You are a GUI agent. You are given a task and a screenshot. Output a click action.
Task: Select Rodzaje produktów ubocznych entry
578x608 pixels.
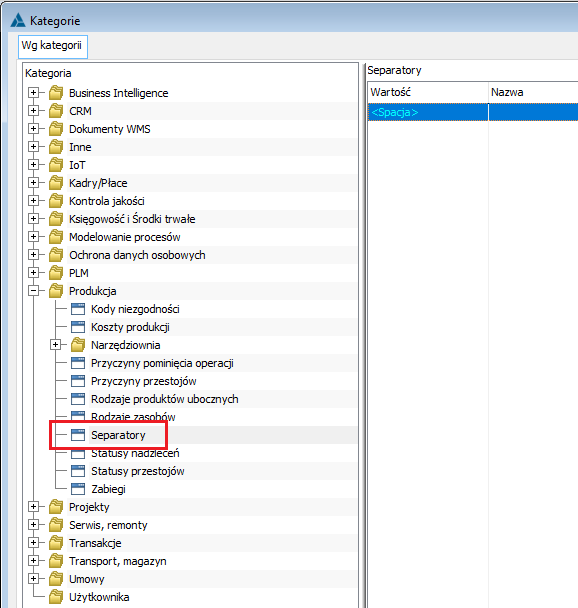tap(164, 399)
